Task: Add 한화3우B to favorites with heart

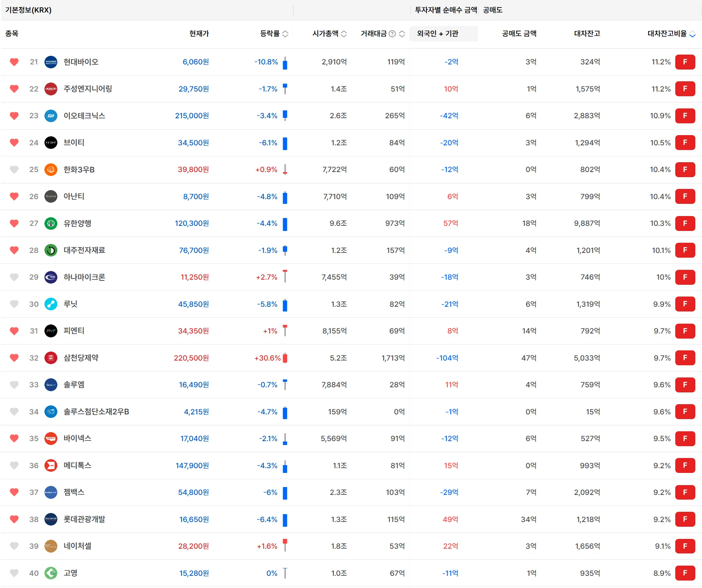Action: pos(14,170)
